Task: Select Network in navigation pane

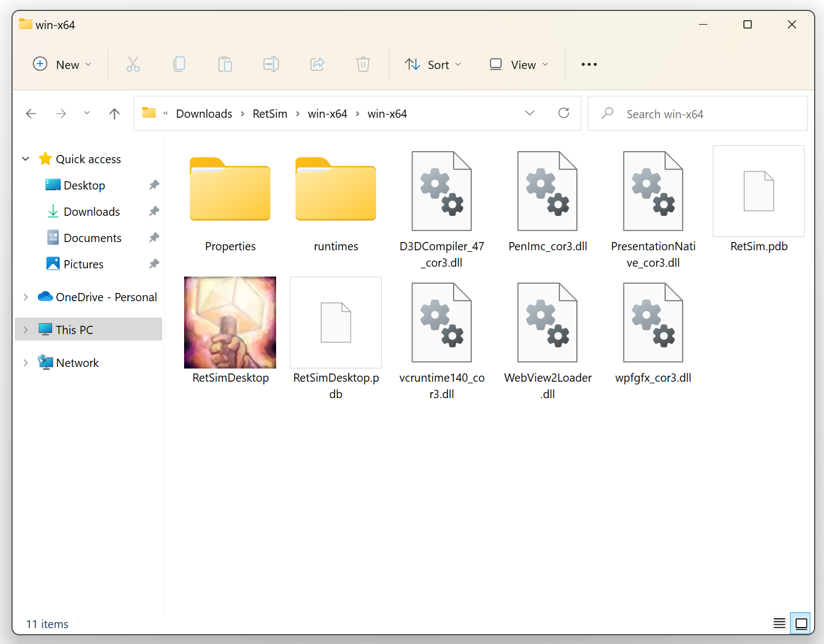Action: point(77,363)
